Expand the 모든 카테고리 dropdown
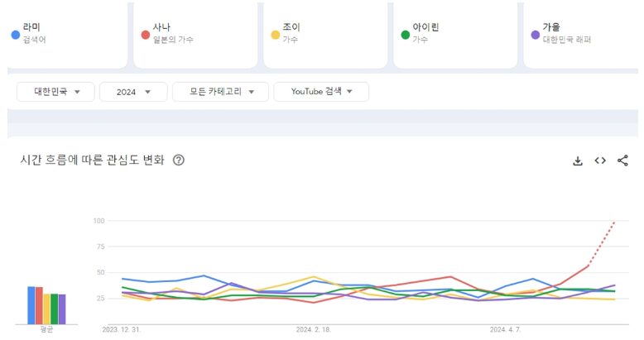 [220, 92]
